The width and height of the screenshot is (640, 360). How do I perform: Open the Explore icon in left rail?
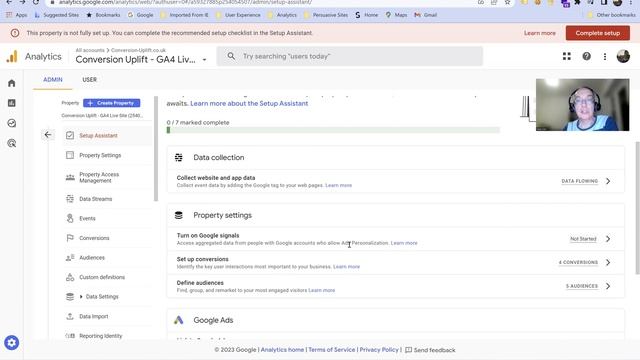pyautogui.click(x=11, y=123)
